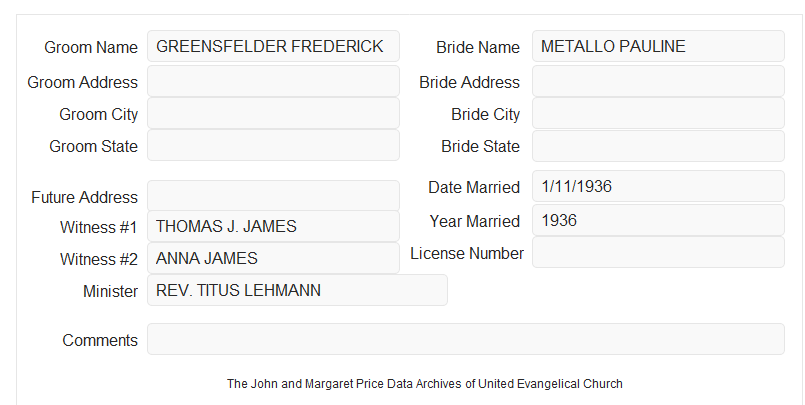Screen dimensions: 805x405
Task: Click the Comments label
Action: (x=100, y=340)
